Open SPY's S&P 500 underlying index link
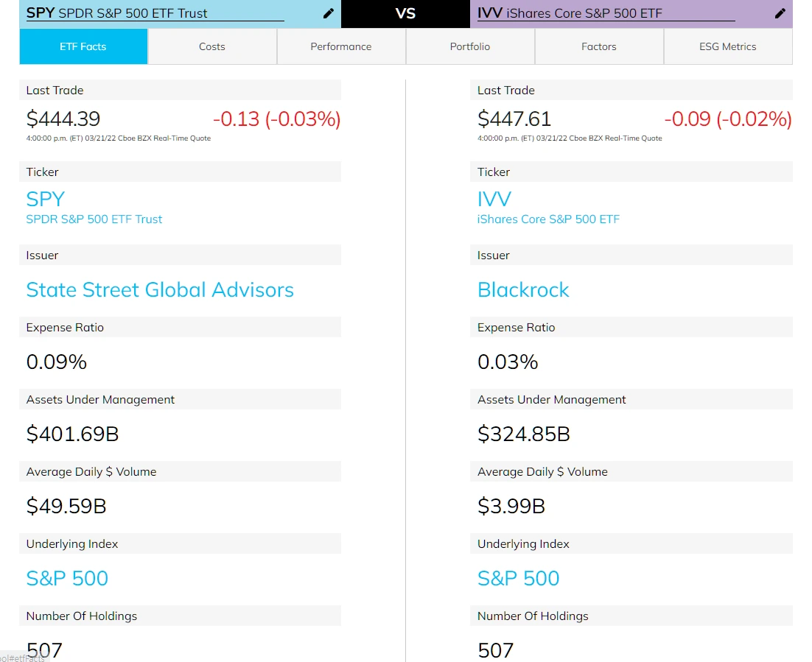Viewport: 812px width, 662px height. (67, 578)
